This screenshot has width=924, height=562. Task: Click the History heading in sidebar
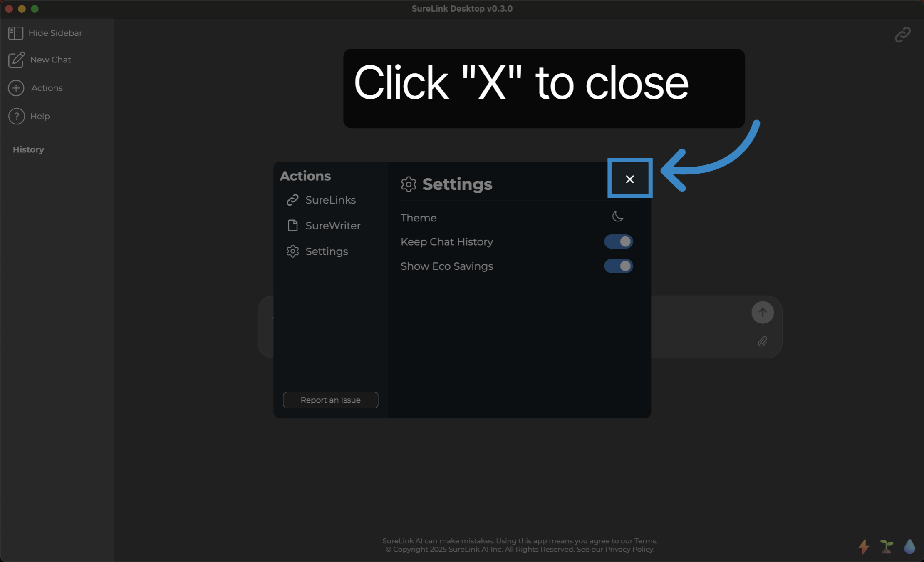point(28,149)
